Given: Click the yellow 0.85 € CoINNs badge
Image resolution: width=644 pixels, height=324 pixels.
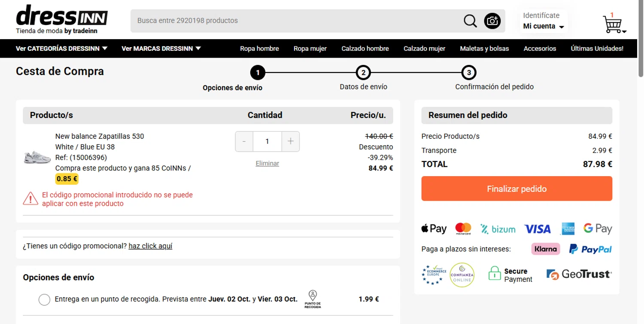Looking at the screenshot, I should (67, 179).
